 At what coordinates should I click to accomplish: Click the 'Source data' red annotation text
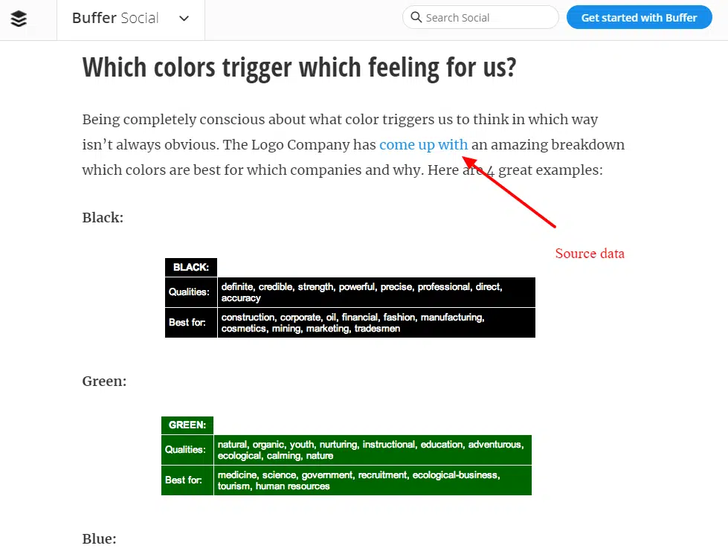pyautogui.click(x=589, y=254)
